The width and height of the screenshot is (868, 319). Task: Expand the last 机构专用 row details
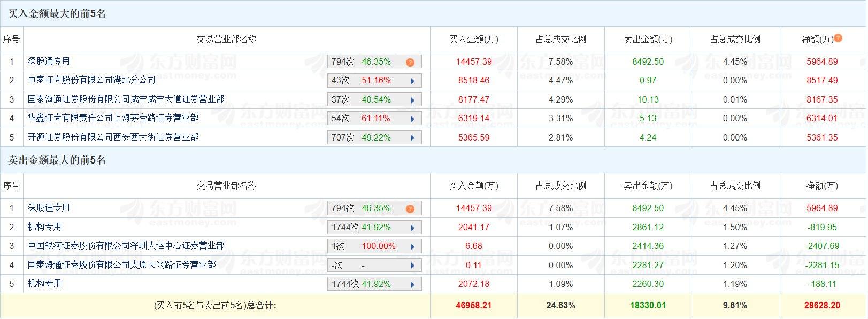[x=412, y=284]
